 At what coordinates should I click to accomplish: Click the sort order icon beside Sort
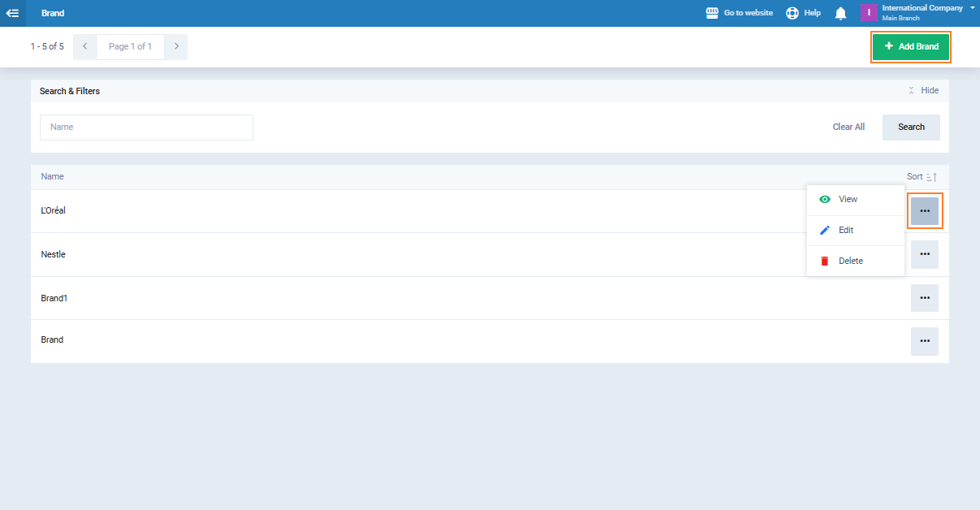932,177
